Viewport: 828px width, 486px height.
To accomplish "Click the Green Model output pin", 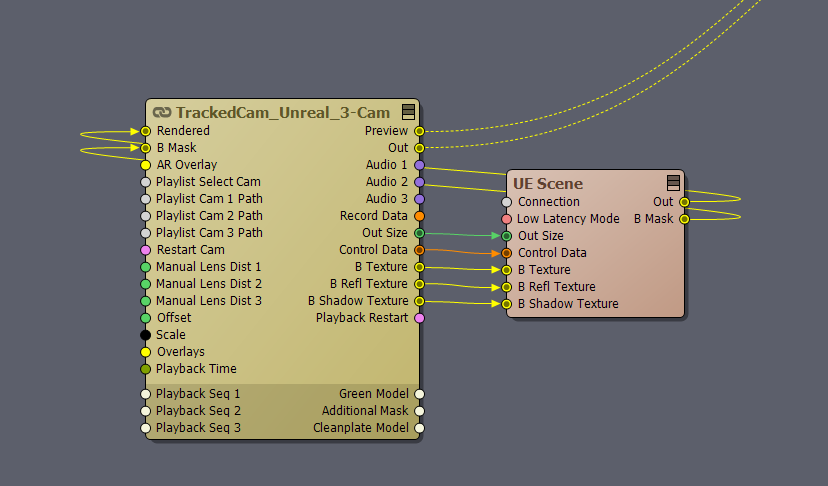I will [419, 394].
